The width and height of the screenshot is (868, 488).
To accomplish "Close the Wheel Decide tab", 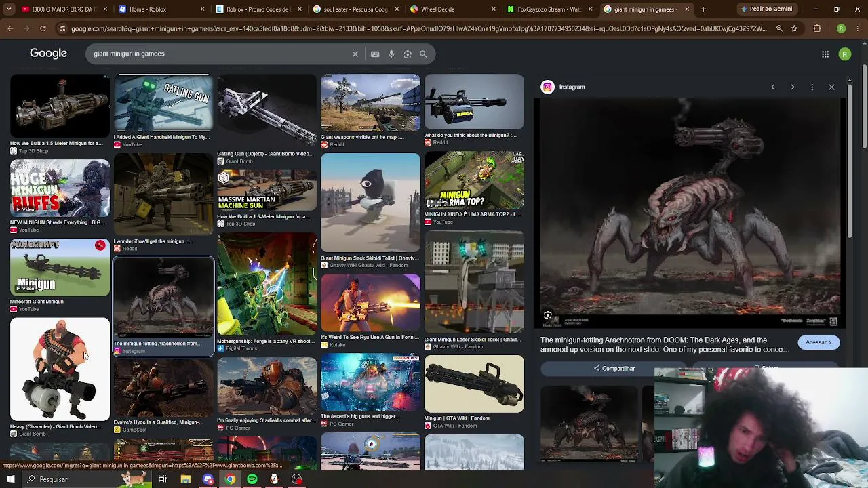I will [495, 9].
